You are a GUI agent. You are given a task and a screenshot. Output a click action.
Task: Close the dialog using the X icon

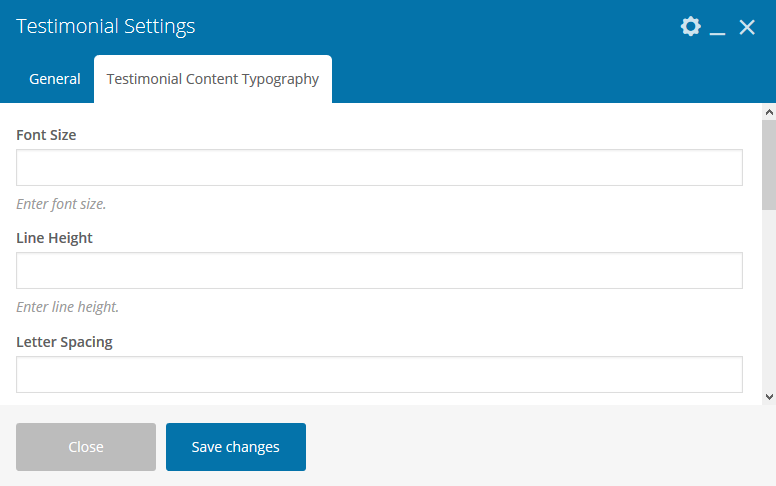coord(747,27)
